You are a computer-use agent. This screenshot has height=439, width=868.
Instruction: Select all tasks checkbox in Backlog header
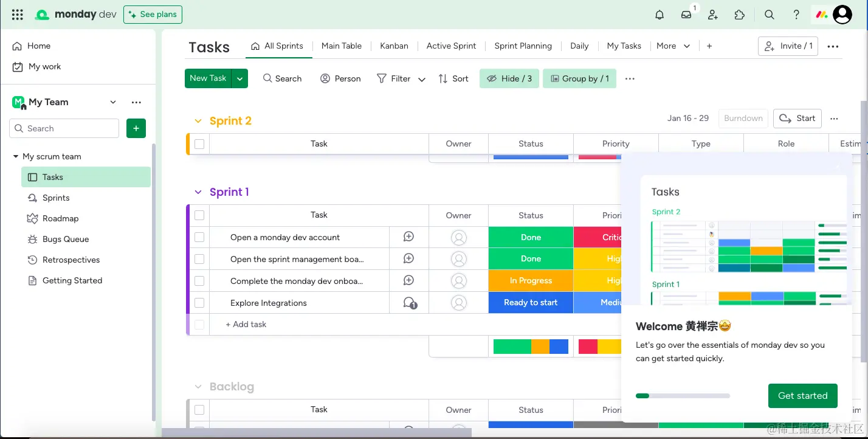[x=199, y=410]
